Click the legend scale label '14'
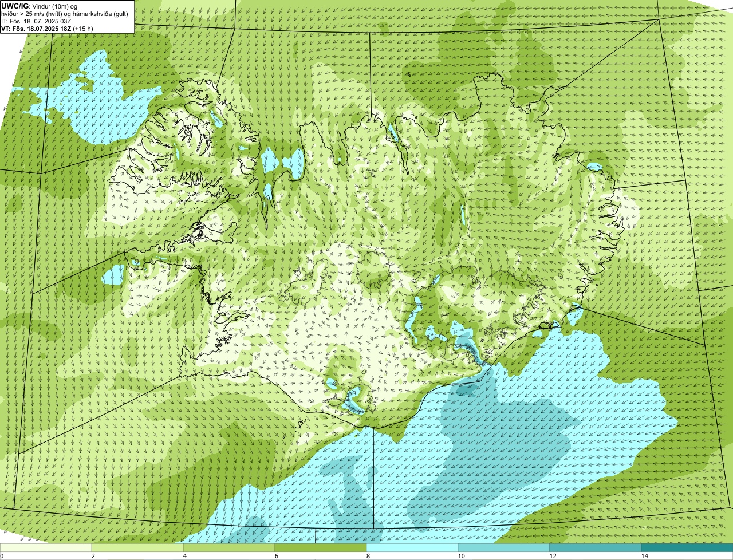 click(x=644, y=556)
